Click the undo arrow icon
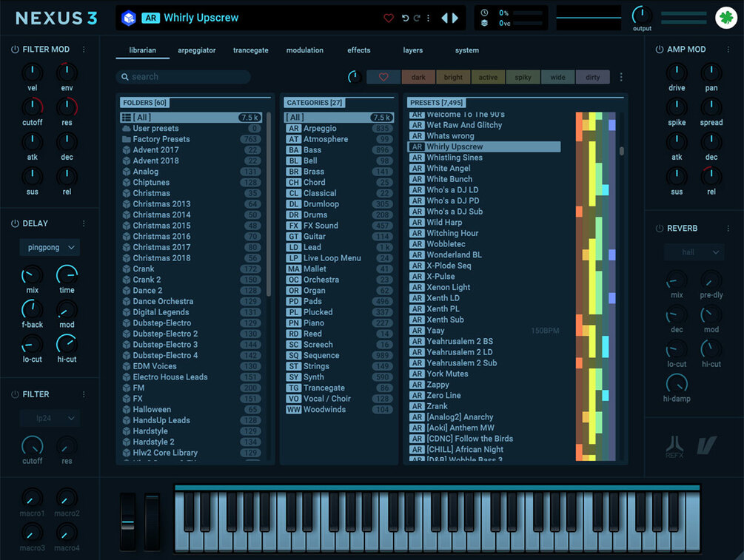Image resolution: width=744 pixels, height=560 pixels. (x=405, y=18)
